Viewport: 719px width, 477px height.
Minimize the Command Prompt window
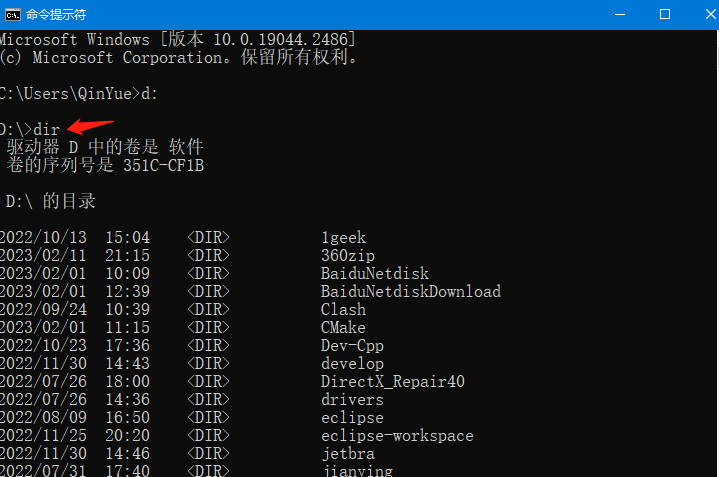click(619, 14)
